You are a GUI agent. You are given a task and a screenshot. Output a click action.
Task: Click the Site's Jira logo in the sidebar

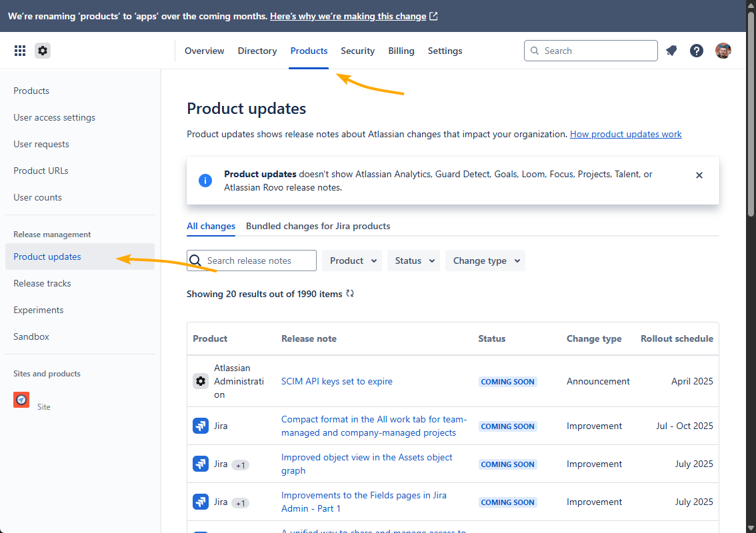[x=21, y=400]
